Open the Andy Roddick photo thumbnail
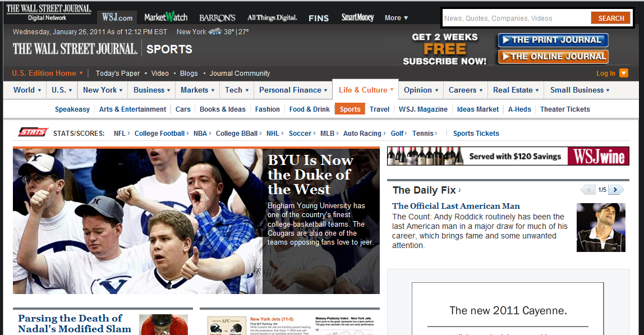The width and height of the screenshot is (644, 335). coord(601,227)
